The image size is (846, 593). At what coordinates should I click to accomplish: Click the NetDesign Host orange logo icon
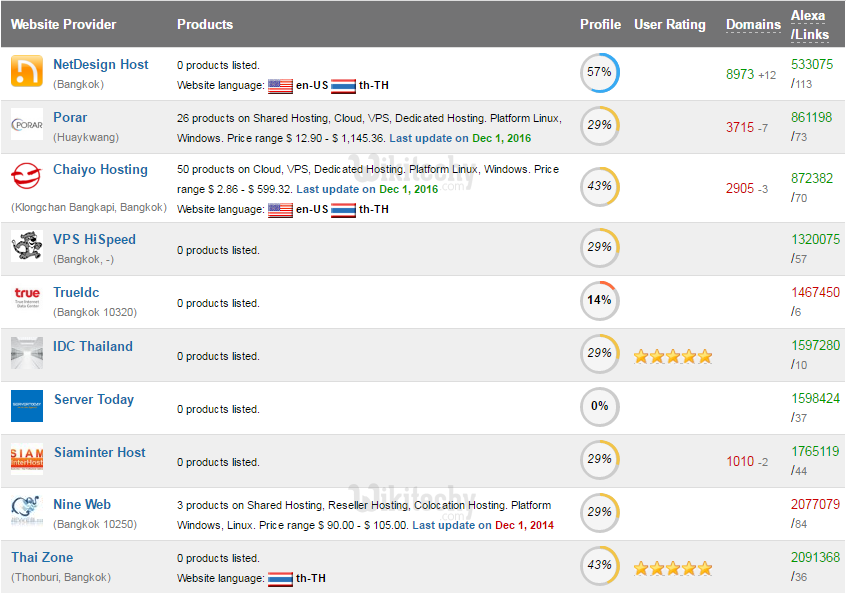click(x=27, y=72)
